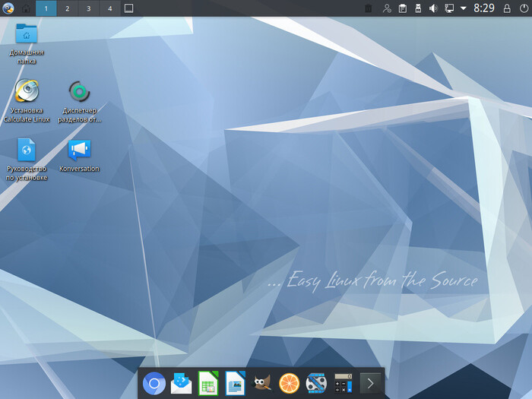532x399 pixels.
Task: Select the Konversation desktop shortcut
Action: [x=79, y=156]
